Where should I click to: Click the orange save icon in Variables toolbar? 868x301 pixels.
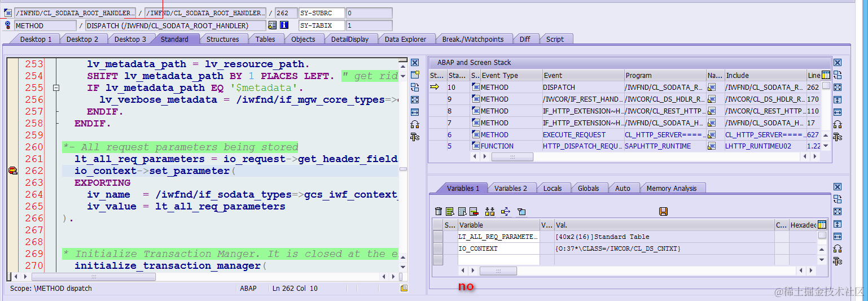click(663, 211)
